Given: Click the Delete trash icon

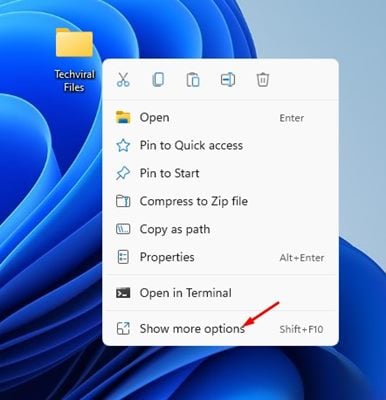Looking at the screenshot, I should tap(263, 80).
